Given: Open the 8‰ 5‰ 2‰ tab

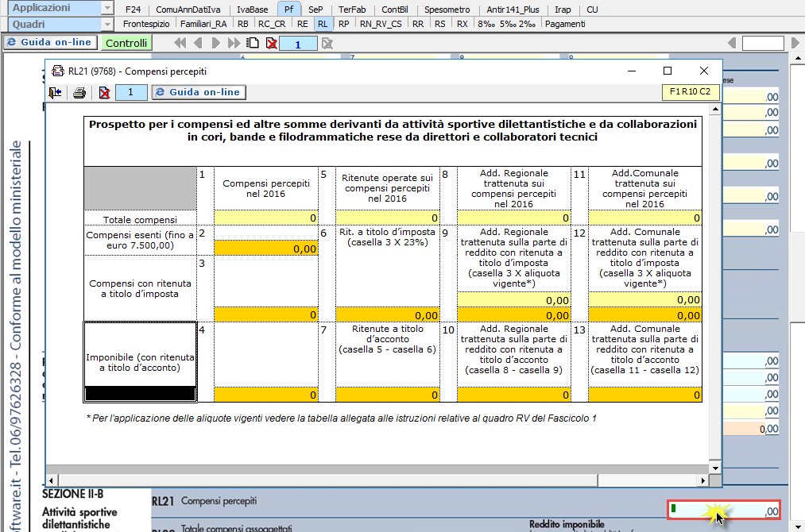Looking at the screenshot, I should coord(506,24).
